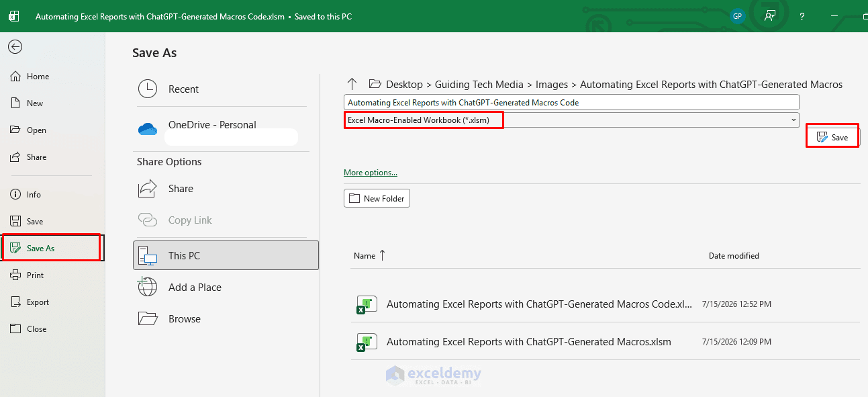
Task: Click the GP account avatar
Action: (738, 16)
